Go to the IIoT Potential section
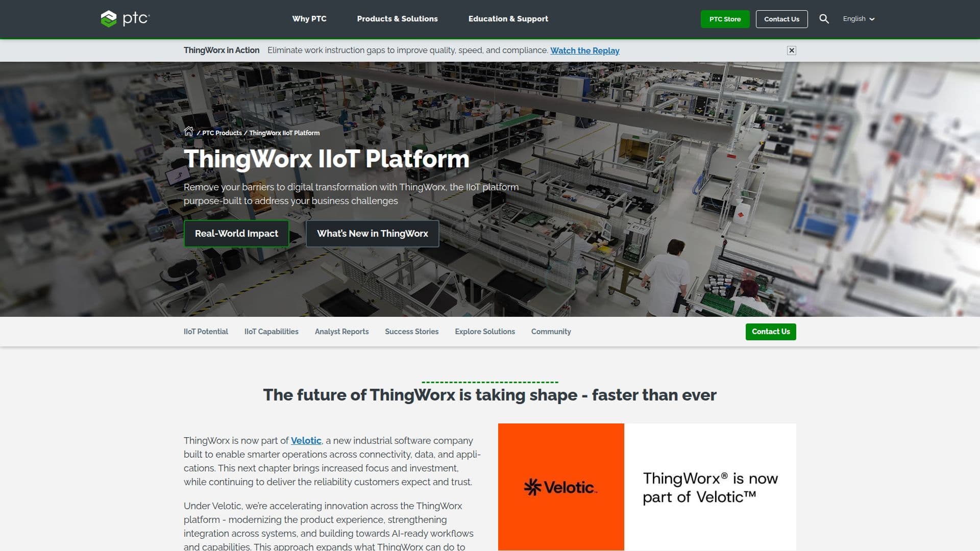Image resolution: width=980 pixels, height=551 pixels. click(206, 332)
